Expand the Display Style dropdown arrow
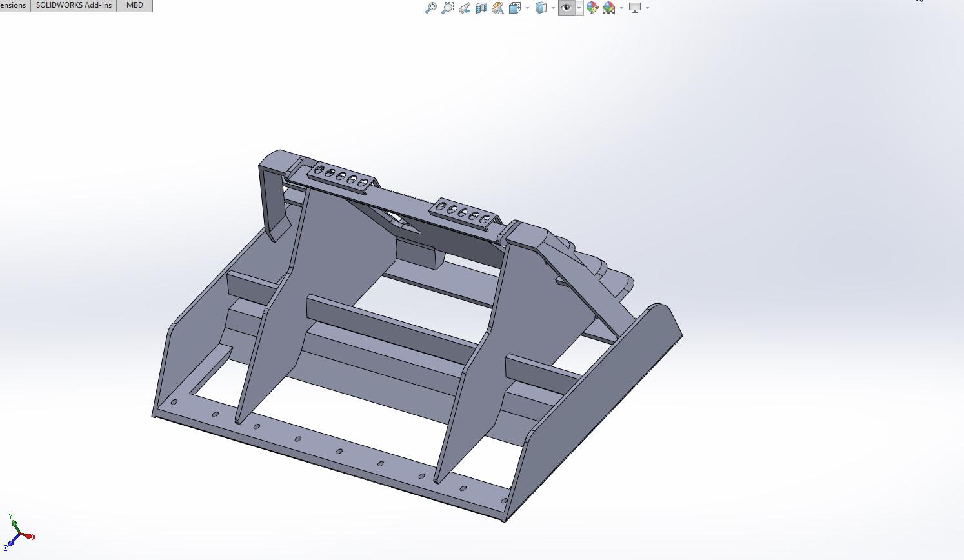Image resolution: width=964 pixels, height=560 pixels. tap(553, 8)
